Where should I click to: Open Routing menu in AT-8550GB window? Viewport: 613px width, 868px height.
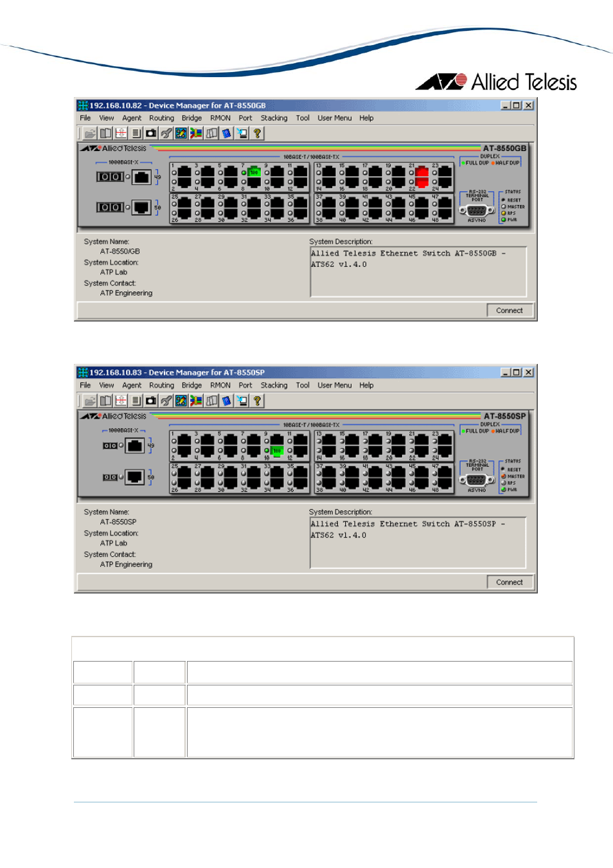tap(162, 118)
